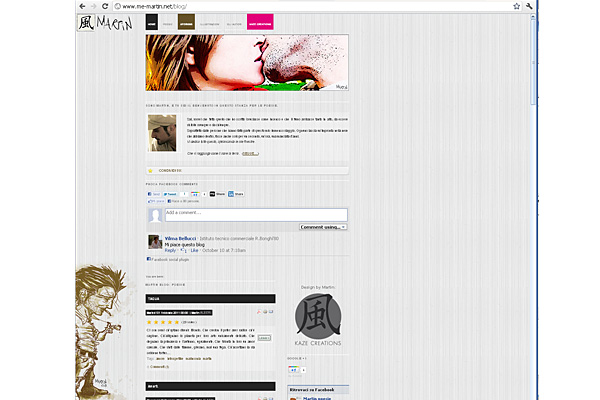Screen dimensions: 600x400
Task: Open the comments link under first post
Action: [158, 367]
